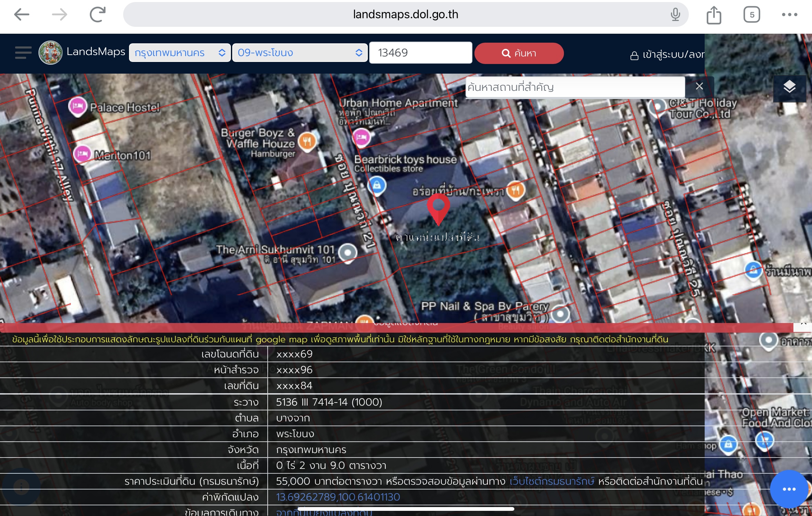Viewport: 812px width, 516px height.
Task: Tap the browser share icon
Action: (714, 15)
